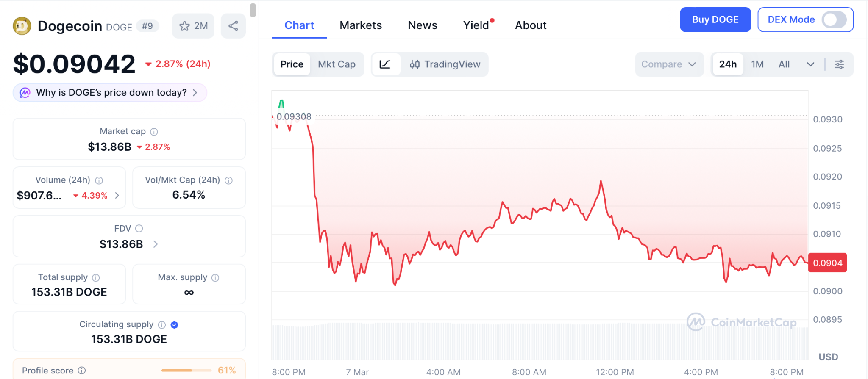Select the 1M time range
Viewport: 868px width, 379px height.
coord(757,64)
